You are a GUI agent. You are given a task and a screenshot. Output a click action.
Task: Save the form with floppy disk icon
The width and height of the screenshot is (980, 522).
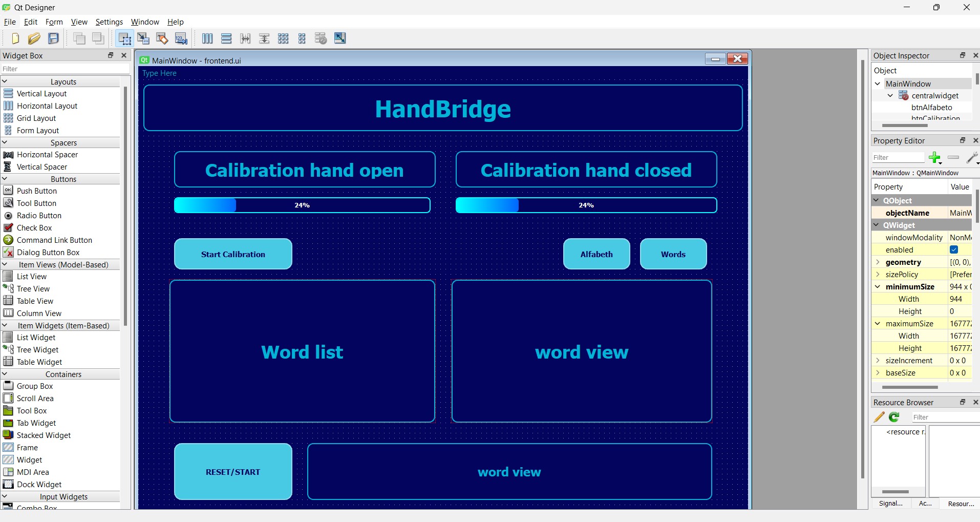click(x=54, y=38)
